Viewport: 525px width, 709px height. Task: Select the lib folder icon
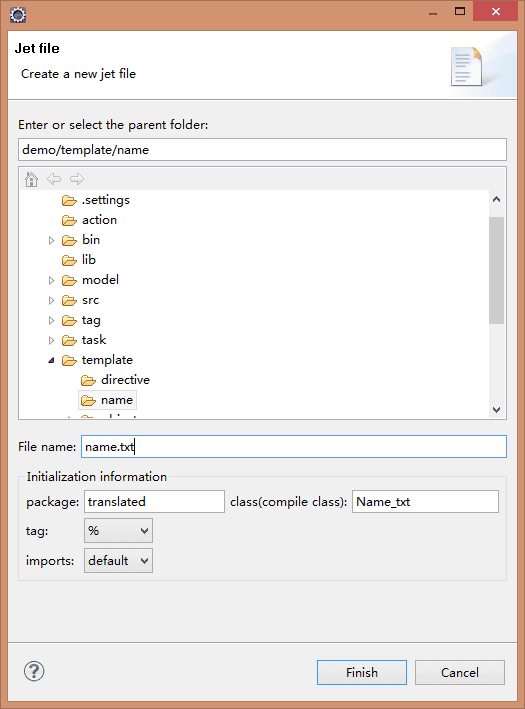[69, 260]
